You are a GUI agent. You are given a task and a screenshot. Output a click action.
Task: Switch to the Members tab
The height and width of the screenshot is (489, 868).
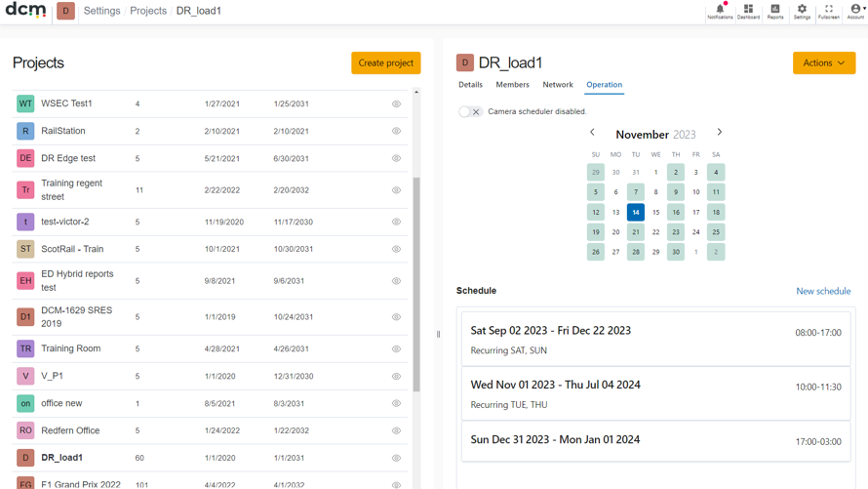click(x=512, y=85)
